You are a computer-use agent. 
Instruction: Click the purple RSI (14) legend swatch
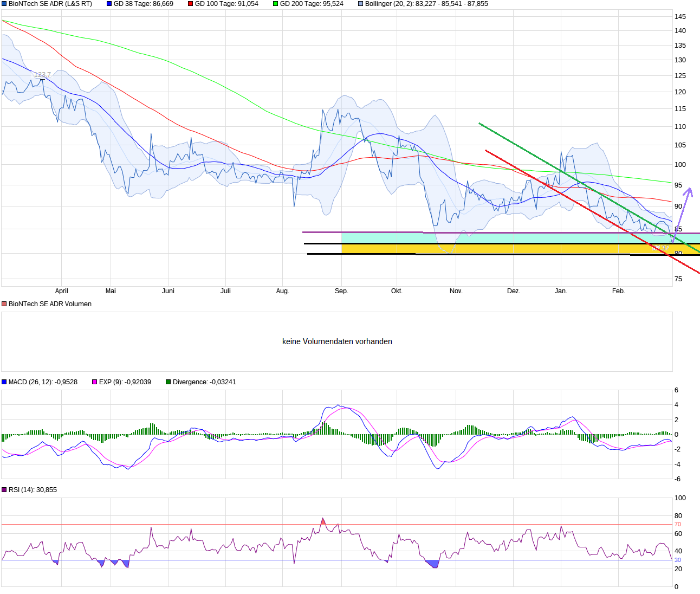(x=4, y=490)
